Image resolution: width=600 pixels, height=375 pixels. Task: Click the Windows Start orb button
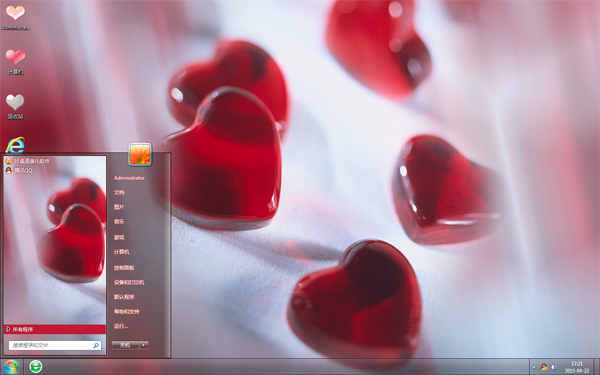11,367
